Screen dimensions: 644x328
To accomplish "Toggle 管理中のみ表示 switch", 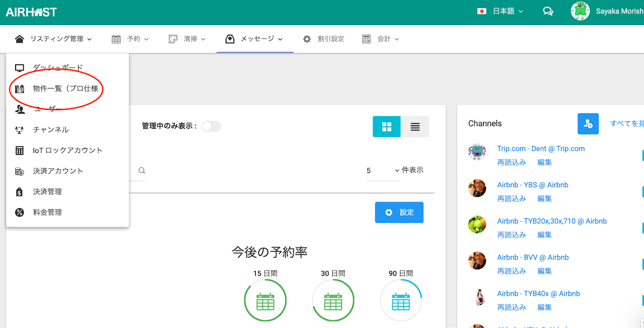I will 211,126.
